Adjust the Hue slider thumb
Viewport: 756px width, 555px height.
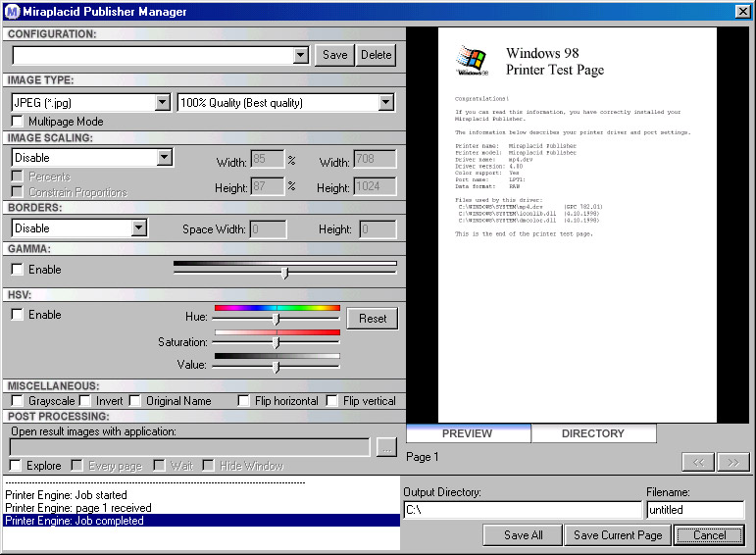pyautogui.click(x=277, y=319)
